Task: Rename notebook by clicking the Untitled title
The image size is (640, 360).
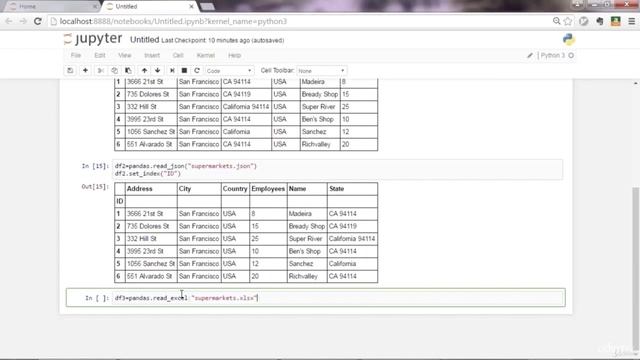Action: [x=144, y=40]
